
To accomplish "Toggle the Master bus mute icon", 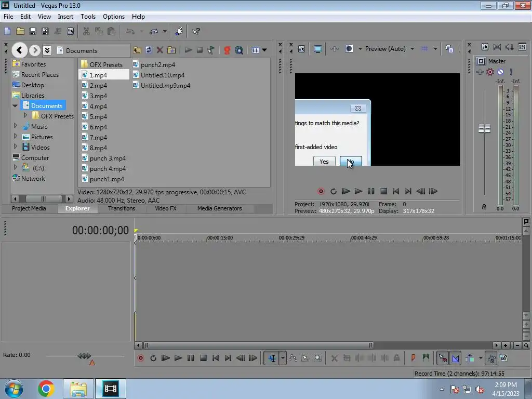I will coord(500,72).
